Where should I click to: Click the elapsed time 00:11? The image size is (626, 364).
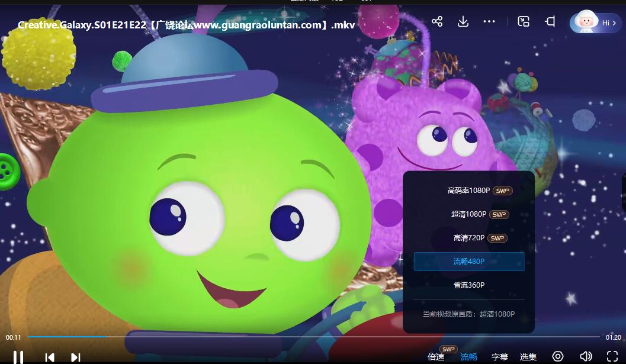click(x=13, y=337)
